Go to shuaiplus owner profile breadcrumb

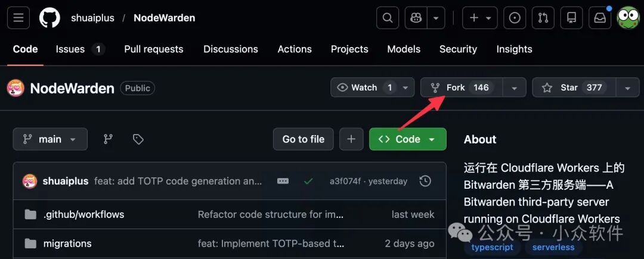[93, 18]
